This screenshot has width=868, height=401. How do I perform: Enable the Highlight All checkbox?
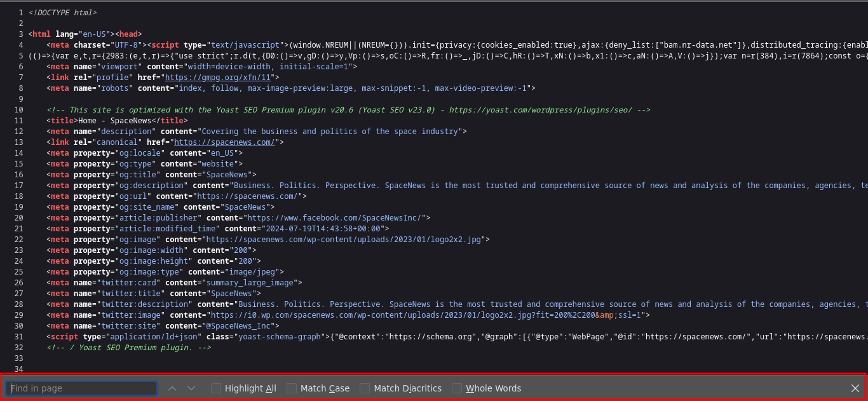216,388
